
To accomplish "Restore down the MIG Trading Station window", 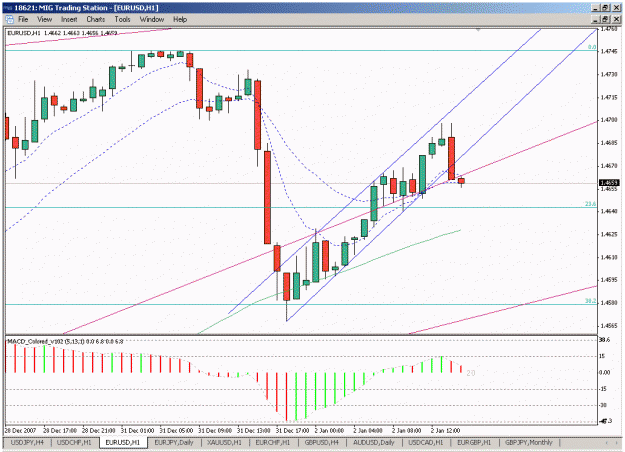I will pos(605,8).
